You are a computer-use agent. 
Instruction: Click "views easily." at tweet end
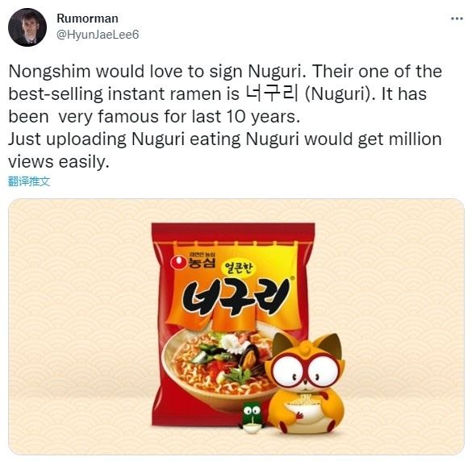(59, 161)
